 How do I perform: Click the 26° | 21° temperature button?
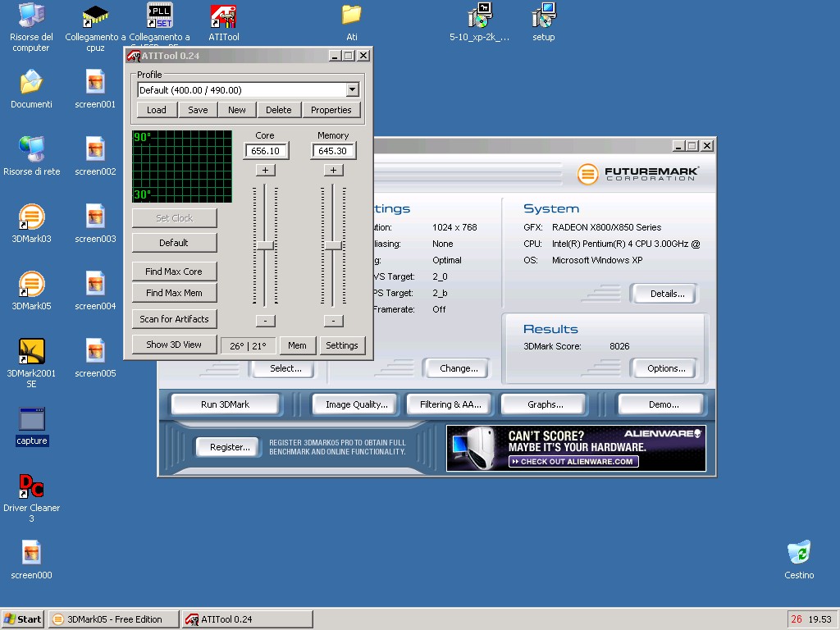click(x=248, y=345)
